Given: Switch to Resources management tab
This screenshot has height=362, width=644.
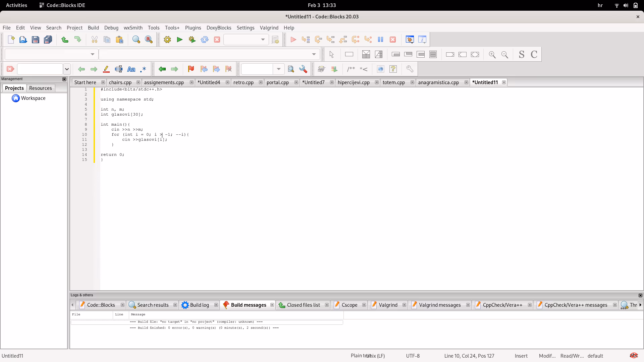Looking at the screenshot, I should pyautogui.click(x=40, y=88).
